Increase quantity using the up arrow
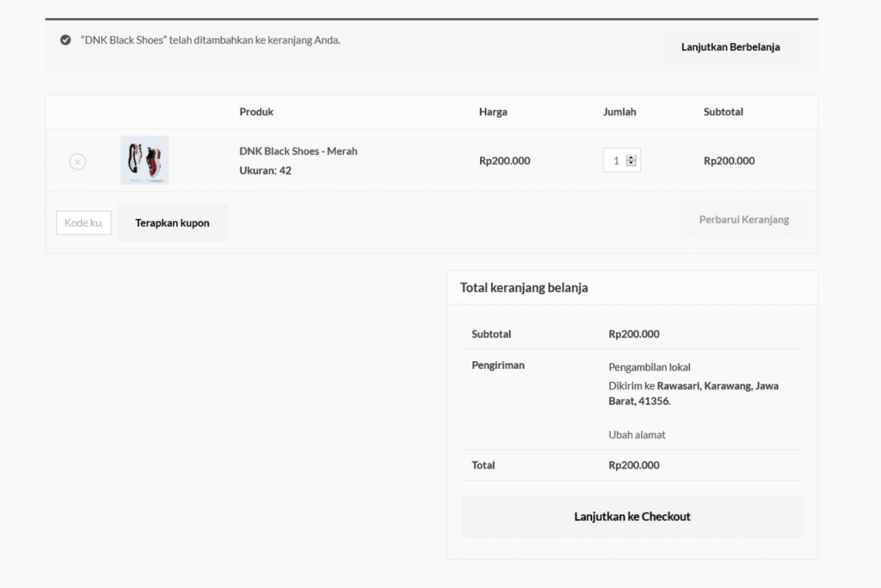The width and height of the screenshot is (881, 588). click(631, 157)
